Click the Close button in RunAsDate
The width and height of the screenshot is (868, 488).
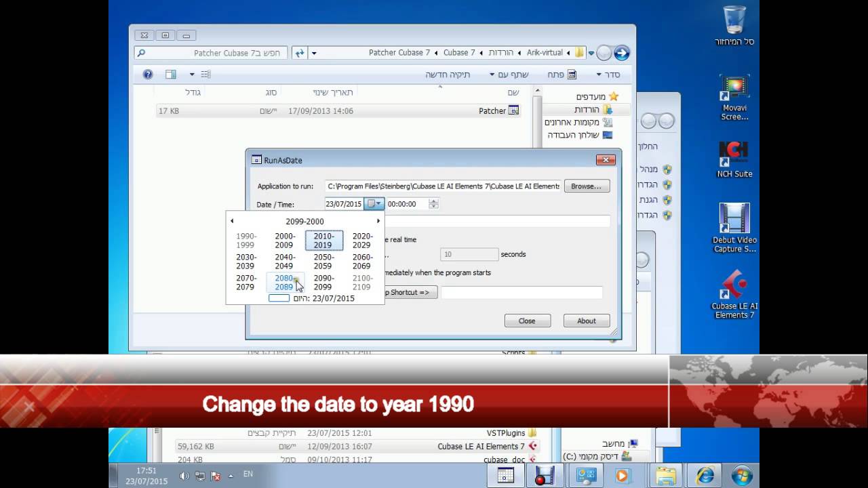(x=527, y=321)
